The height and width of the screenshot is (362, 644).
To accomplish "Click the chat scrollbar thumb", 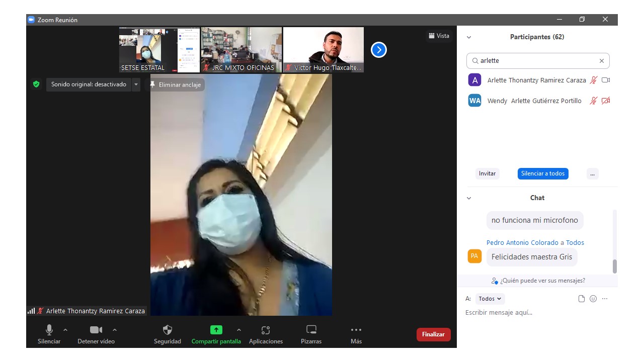I will 614,266.
